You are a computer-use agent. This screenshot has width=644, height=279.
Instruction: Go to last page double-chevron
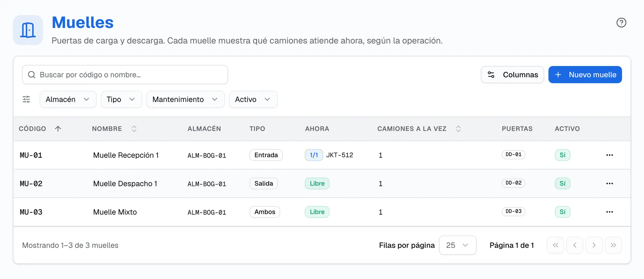[613, 245]
